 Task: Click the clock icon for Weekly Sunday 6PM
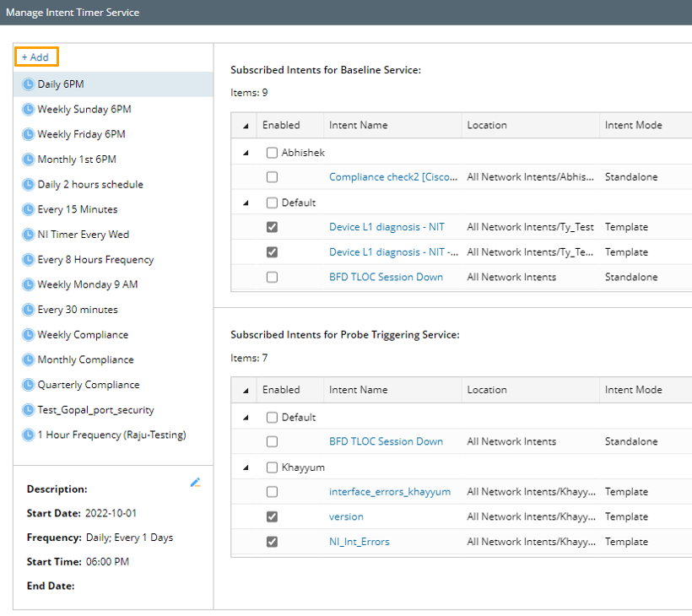tap(28, 109)
